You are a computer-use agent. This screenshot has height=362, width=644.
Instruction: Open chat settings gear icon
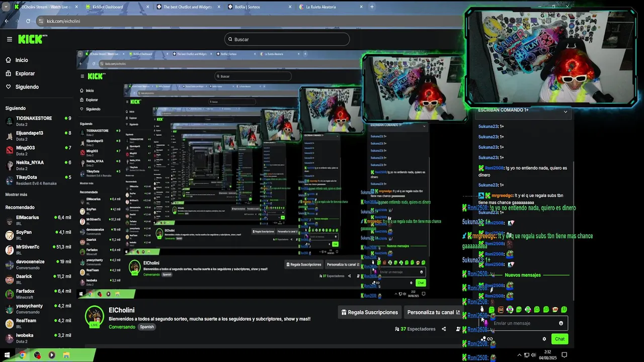click(544, 339)
